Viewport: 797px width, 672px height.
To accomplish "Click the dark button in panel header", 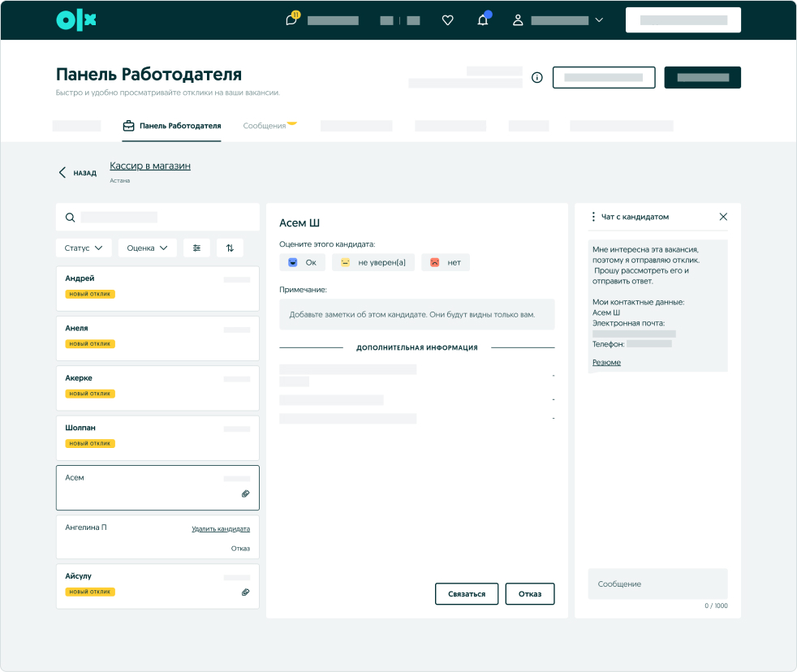I will click(703, 77).
